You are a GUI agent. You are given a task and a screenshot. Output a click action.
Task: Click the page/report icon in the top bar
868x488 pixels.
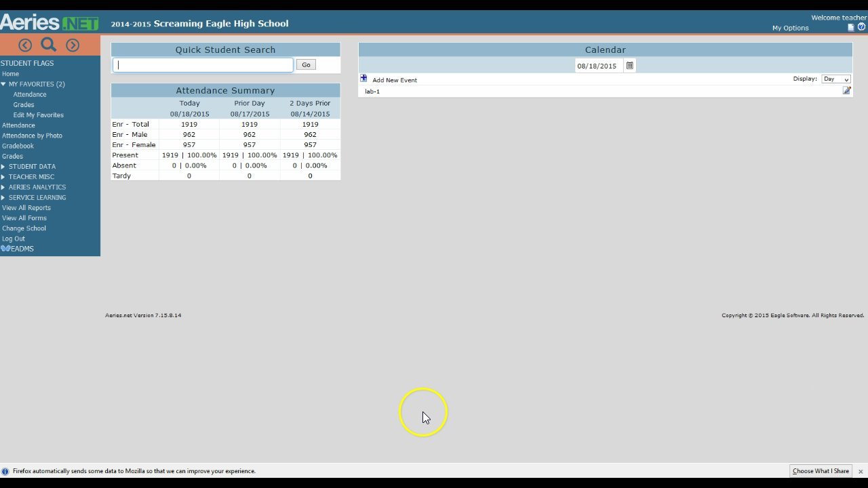point(851,26)
